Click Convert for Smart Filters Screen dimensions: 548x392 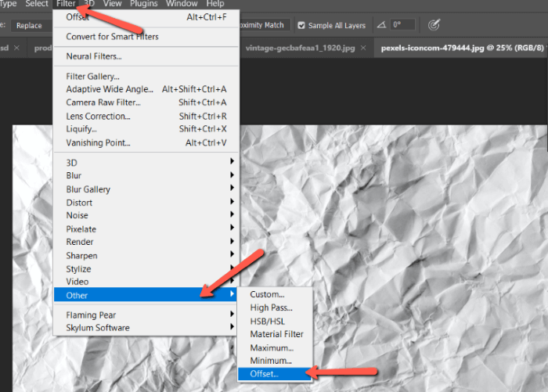[x=112, y=36]
